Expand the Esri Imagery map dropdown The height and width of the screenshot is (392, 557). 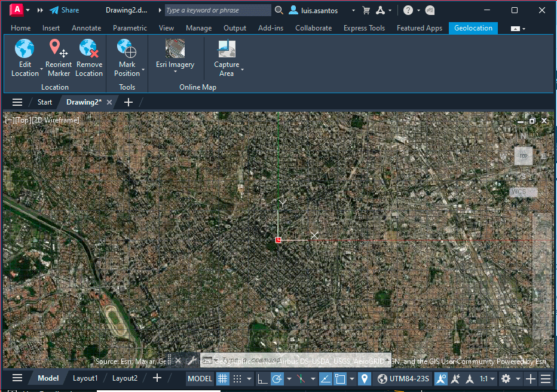pos(175,72)
